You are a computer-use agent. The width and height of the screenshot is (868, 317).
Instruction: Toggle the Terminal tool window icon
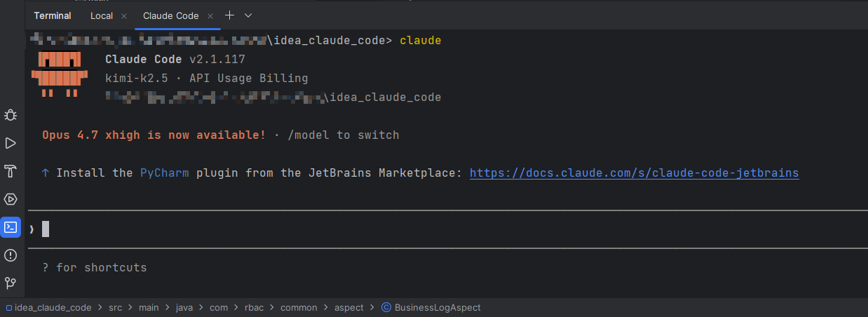[11, 227]
